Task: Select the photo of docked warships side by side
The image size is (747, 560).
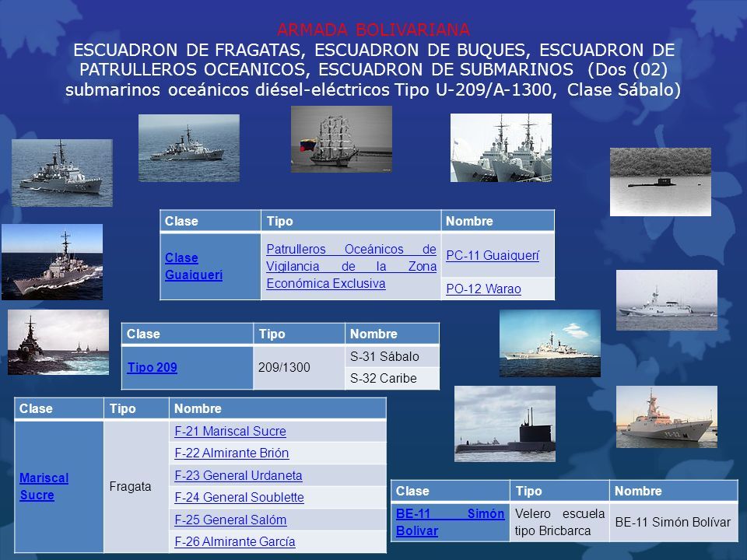Action: 501,148
